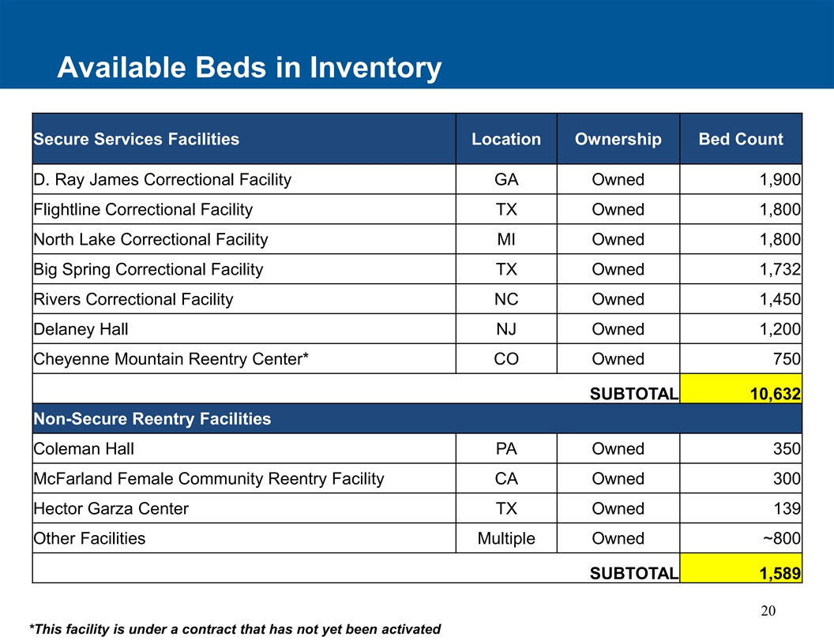834x644 pixels.
Task: Click the D. Ray James Correctional Facility cell
Action: click(162, 180)
